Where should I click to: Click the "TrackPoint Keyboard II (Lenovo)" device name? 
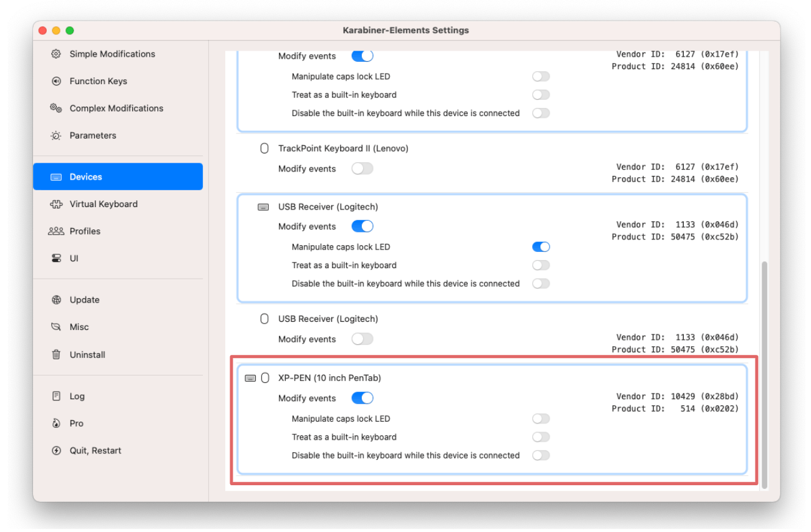[343, 148]
